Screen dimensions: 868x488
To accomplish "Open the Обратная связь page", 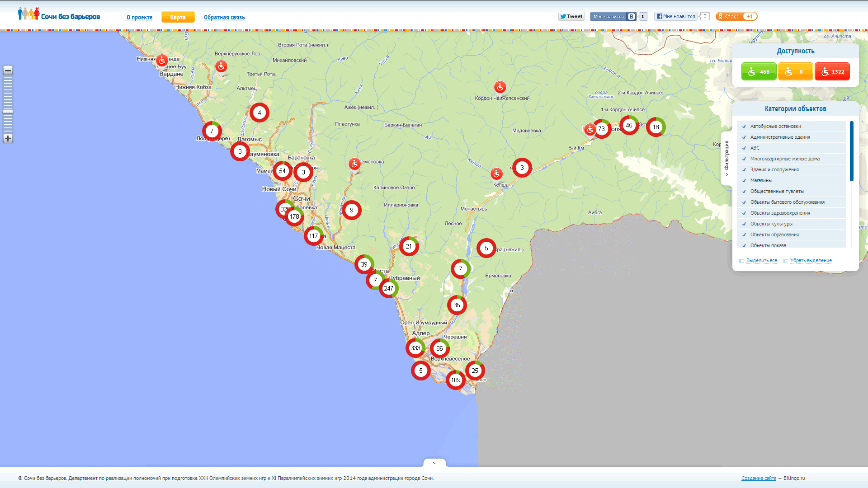I will pyautogui.click(x=224, y=17).
